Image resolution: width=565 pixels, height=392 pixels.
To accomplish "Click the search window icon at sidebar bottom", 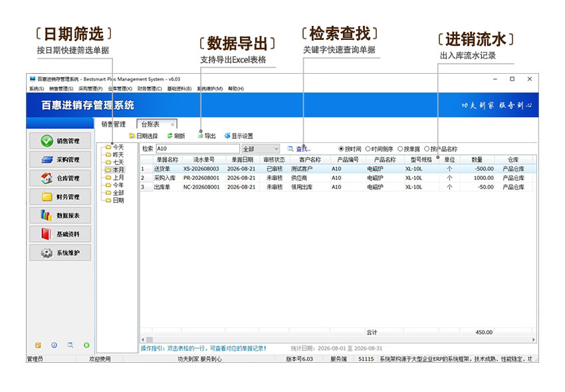I will click(70, 345).
